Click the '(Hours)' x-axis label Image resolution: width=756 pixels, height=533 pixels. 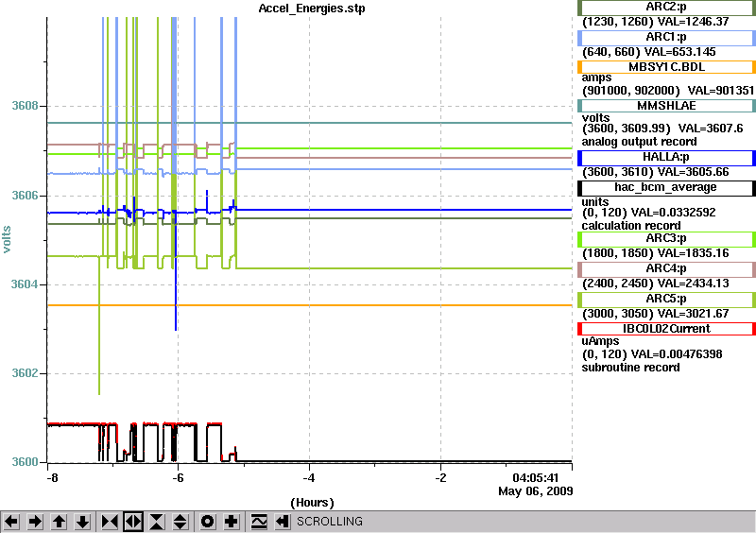(312, 503)
